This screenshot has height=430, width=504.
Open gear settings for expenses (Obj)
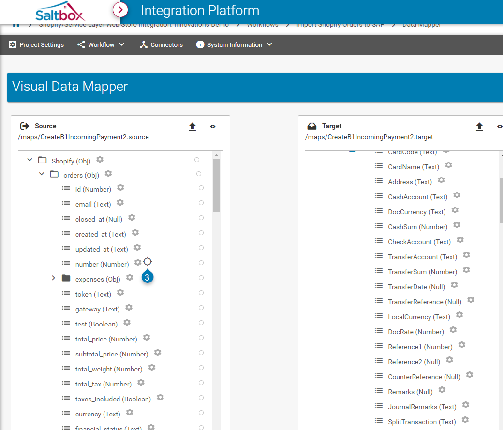[x=130, y=277]
